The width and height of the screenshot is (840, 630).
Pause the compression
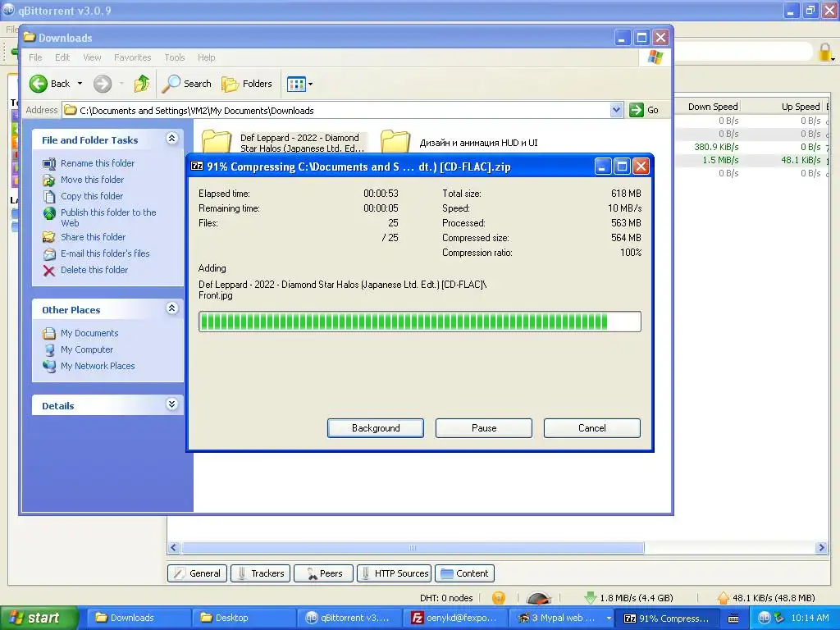click(x=484, y=428)
